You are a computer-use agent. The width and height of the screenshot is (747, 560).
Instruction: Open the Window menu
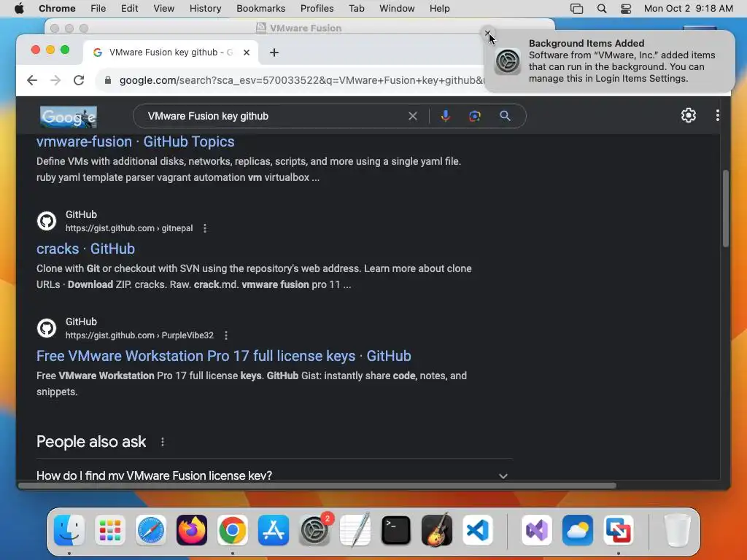[x=397, y=9]
